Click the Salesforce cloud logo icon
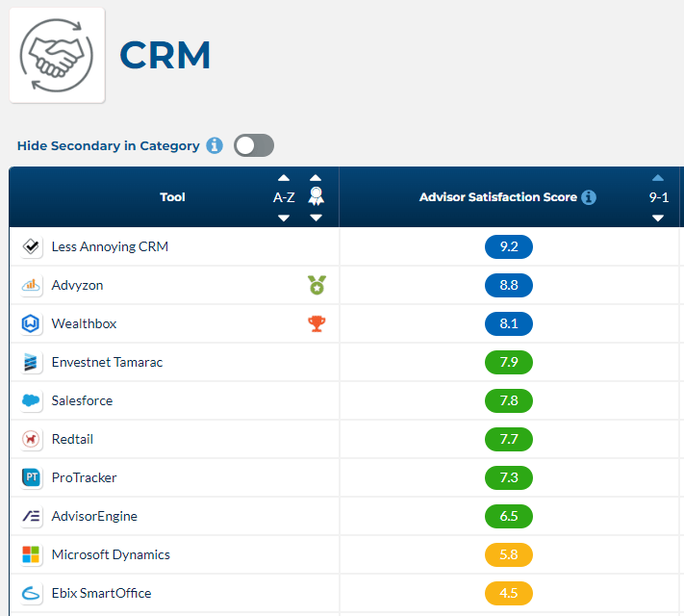 [31, 400]
